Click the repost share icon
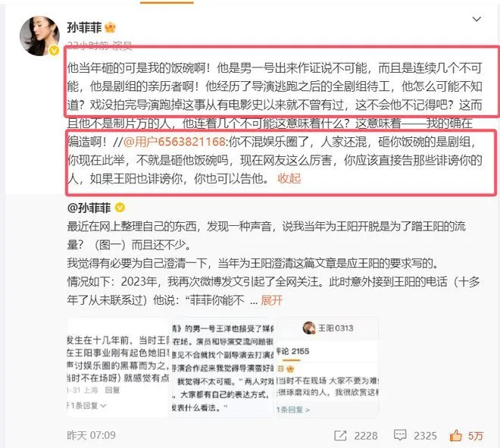Viewport: 500px width, 448px height. tap(340, 436)
